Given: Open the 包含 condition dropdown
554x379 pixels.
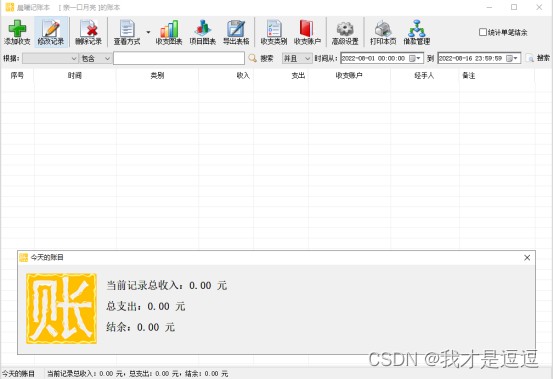Looking at the screenshot, I should (x=96, y=58).
